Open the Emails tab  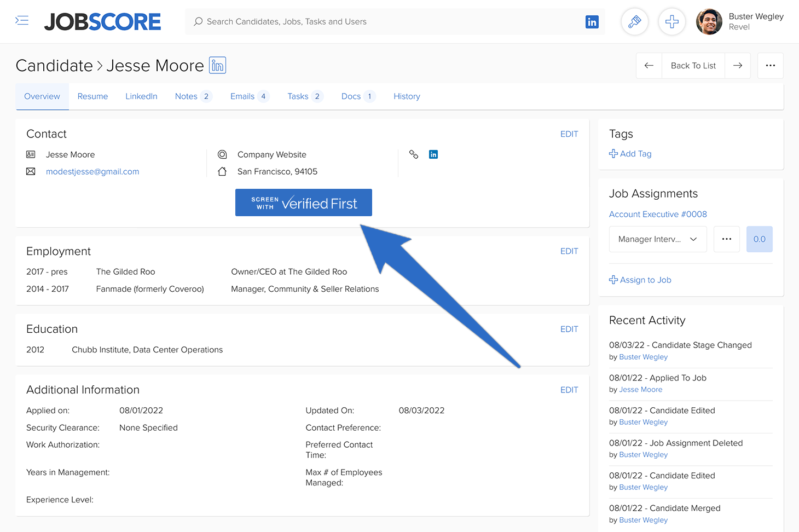pos(250,96)
